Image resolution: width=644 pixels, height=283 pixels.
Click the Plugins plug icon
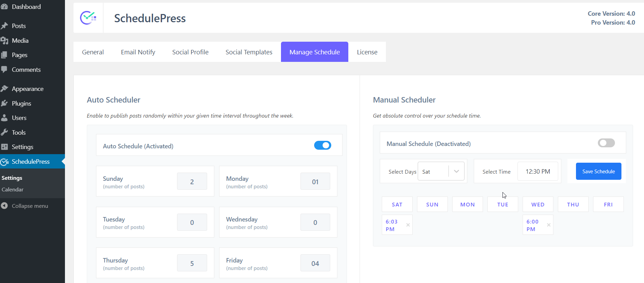click(x=4, y=104)
